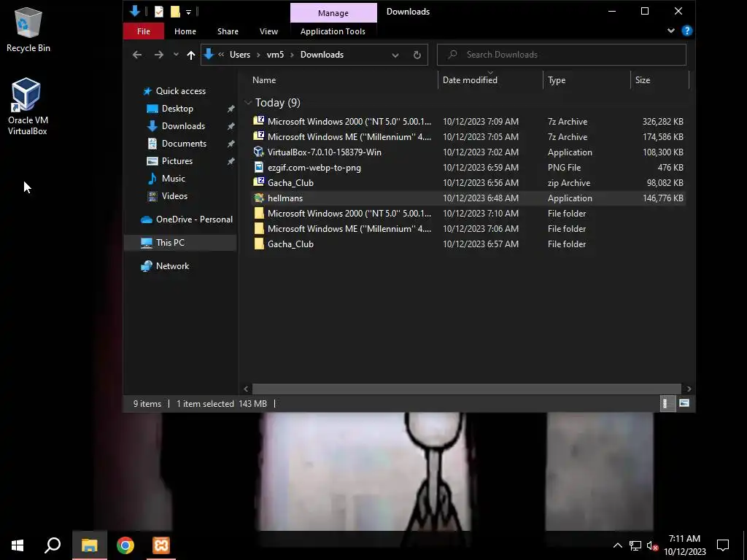747x560 pixels.
Task: Switch to the Share ribbon tab
Action: [x=228, y=31]
